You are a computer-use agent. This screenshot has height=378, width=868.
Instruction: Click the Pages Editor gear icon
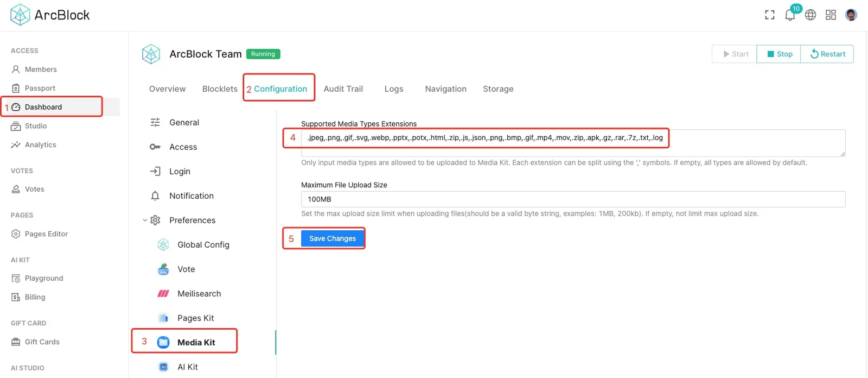coord(16,234)
